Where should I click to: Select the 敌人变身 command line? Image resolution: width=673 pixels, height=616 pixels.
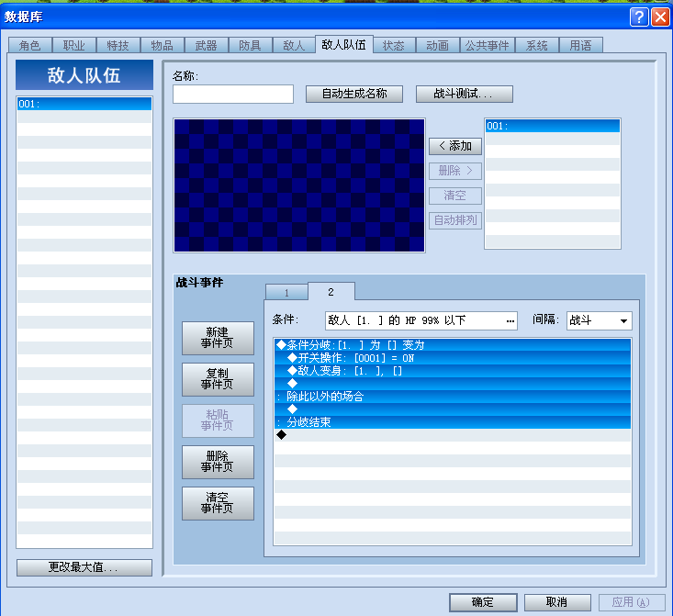(453, 371)
